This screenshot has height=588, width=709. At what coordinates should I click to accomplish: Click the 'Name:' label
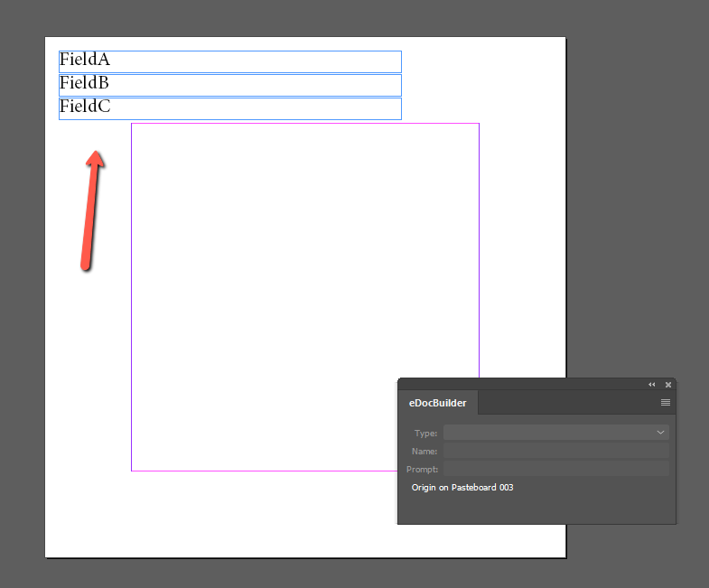[424, 452]
